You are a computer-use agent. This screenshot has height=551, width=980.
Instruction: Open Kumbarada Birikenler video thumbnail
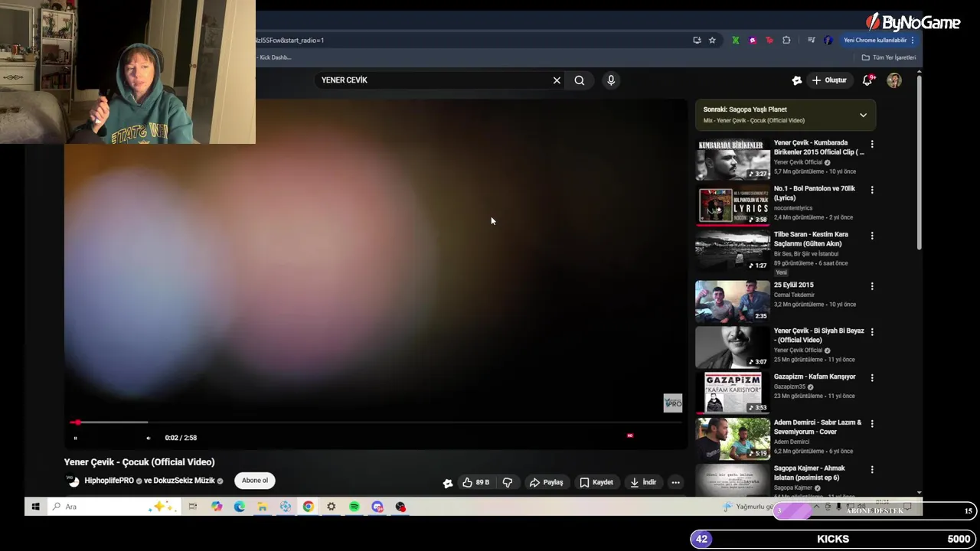[733, 159]
